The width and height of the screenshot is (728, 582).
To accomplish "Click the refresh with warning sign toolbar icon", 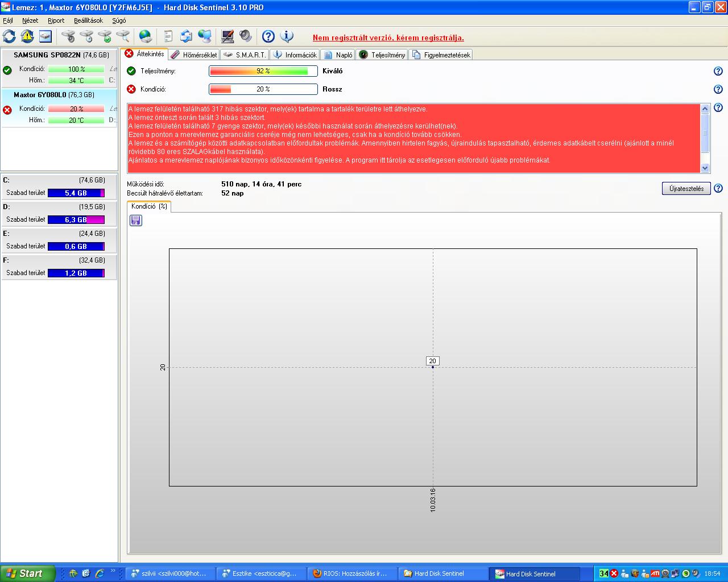I will 27,36.
